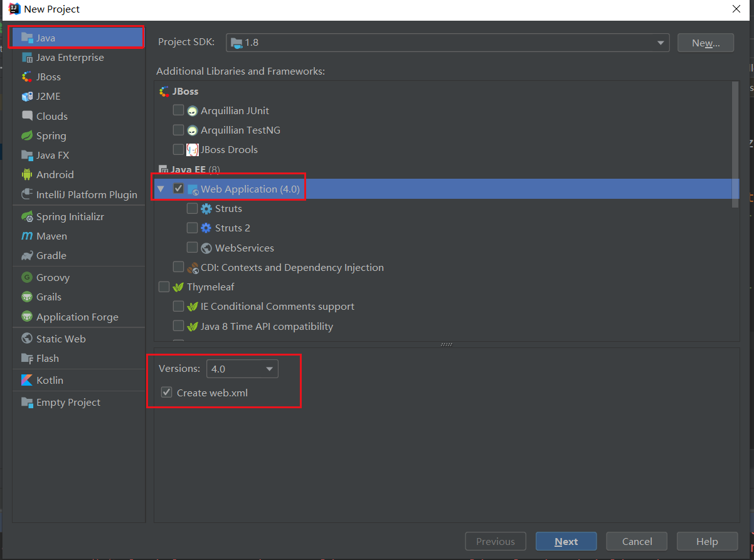
Task: Close the New Project dialog
Action: (736, 9)
